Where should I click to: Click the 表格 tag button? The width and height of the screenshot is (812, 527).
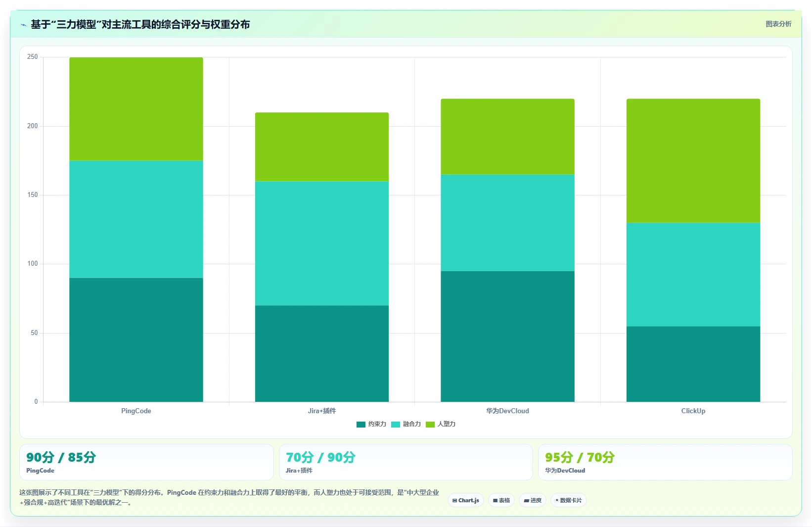pyautogui.click(x=501, y=500)
